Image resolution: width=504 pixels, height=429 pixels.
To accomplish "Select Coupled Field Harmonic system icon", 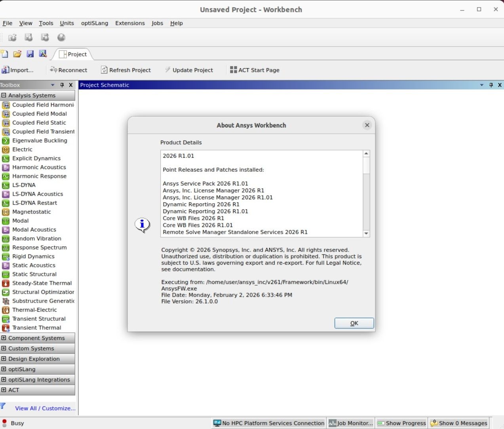I will (6, 105).
